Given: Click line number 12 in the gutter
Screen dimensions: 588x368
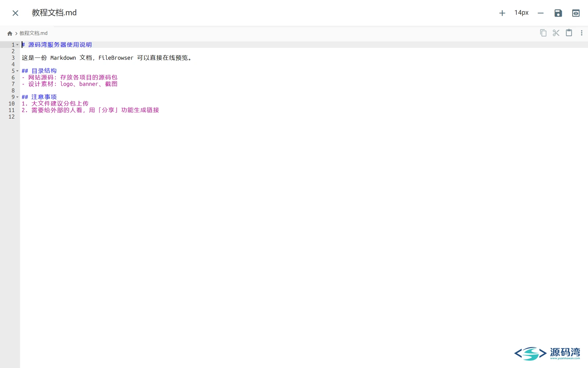Looking at the screenshot, I should (x=11, y=117).
